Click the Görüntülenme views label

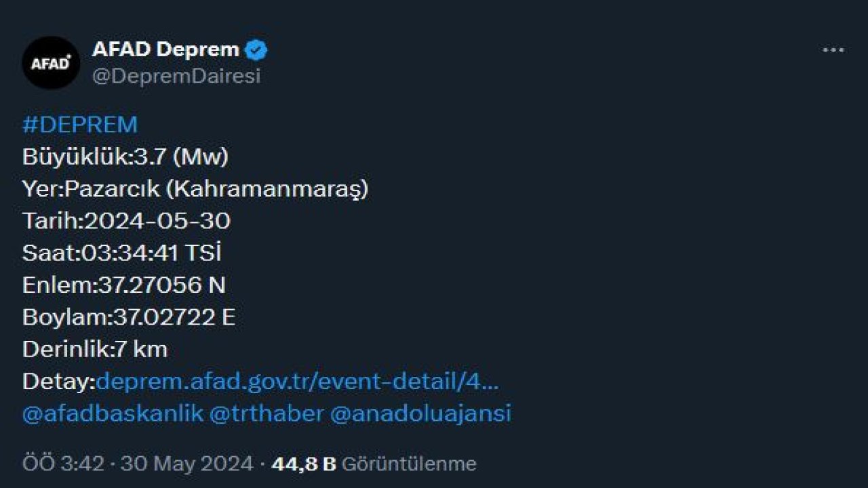pos(409,465)
